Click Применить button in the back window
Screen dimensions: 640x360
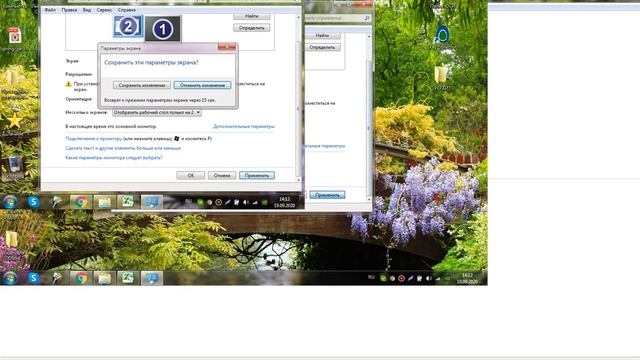[x=327, y=195]
